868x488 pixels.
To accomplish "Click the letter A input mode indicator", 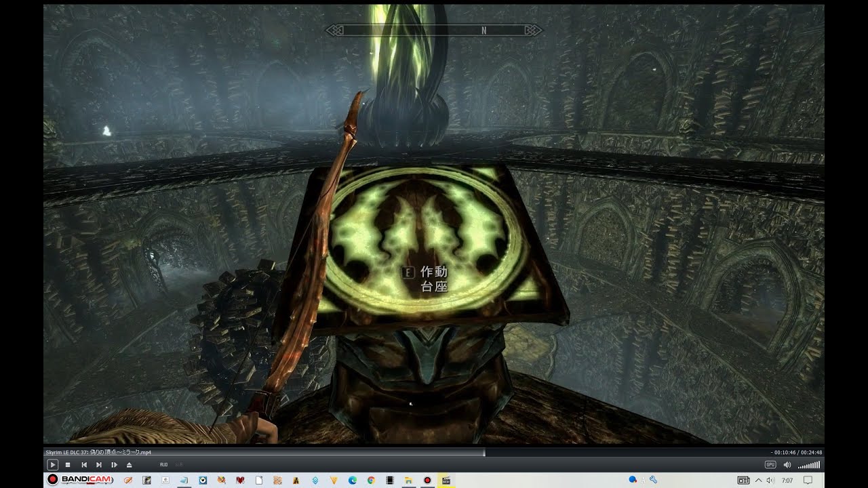I will coord(643,480).
